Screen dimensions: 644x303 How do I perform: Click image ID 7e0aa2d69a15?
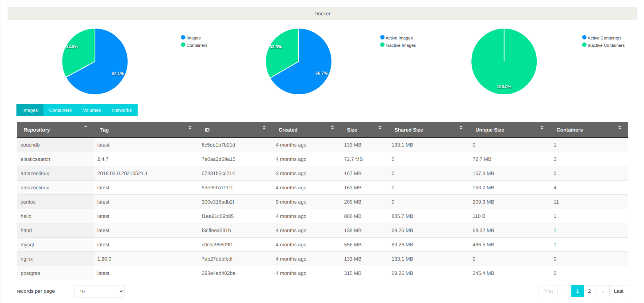[x=218, y=159]
